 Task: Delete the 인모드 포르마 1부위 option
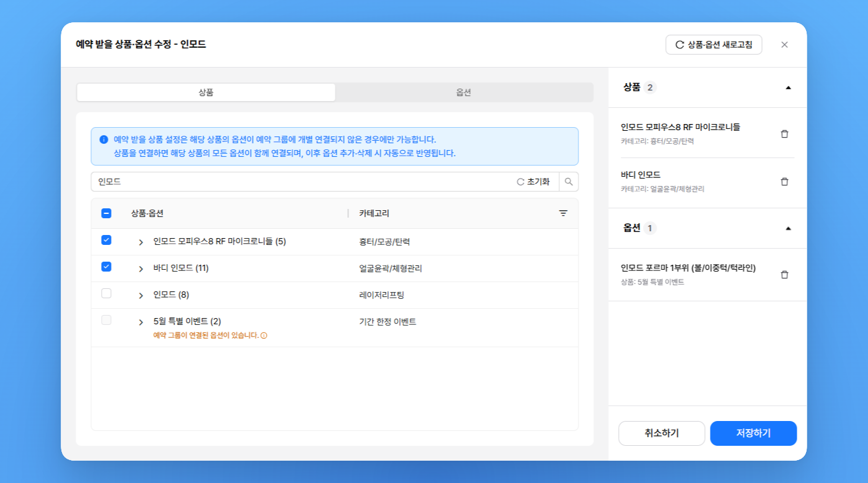[x=784, y=275]
